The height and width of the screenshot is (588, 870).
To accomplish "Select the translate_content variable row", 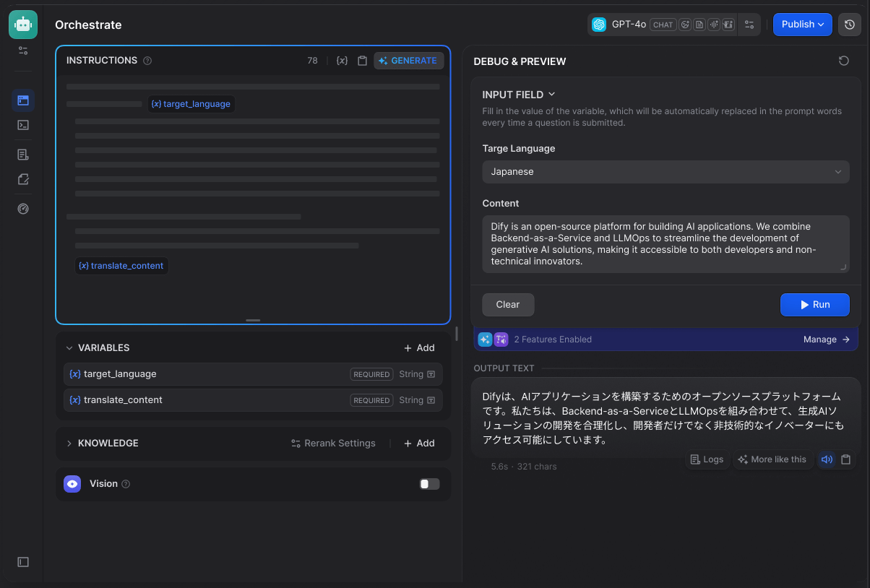I will [x=253, y=400].
